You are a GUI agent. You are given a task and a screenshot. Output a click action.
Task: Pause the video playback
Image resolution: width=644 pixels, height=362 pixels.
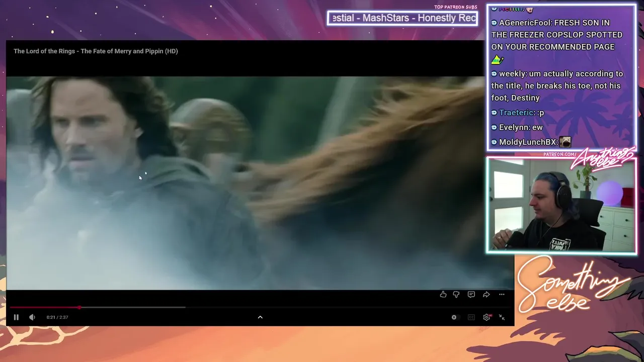(16, 317)
